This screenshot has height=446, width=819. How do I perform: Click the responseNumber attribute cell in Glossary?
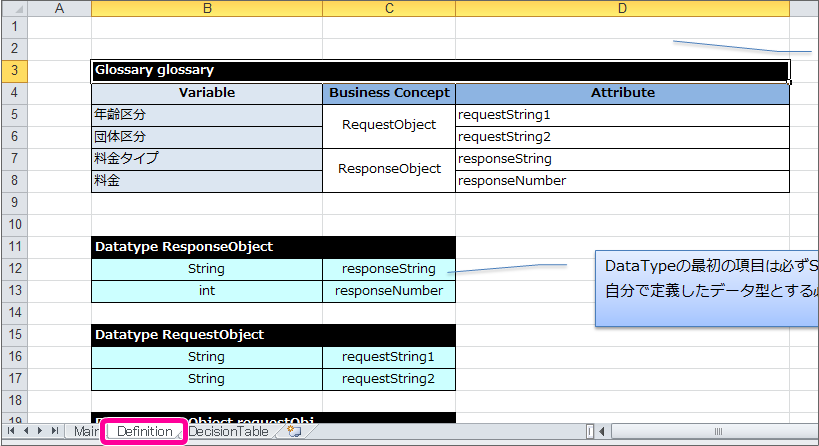point(622,181)
